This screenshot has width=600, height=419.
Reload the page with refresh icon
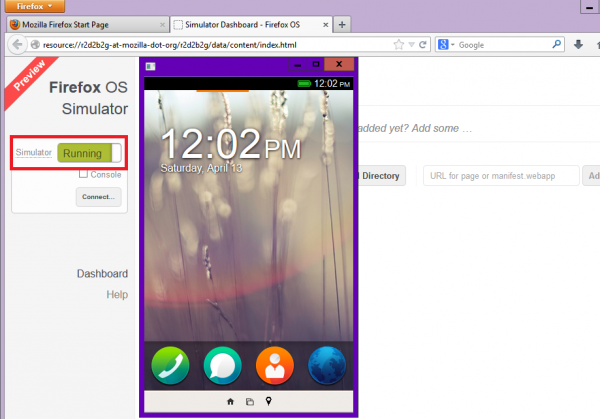423,45
